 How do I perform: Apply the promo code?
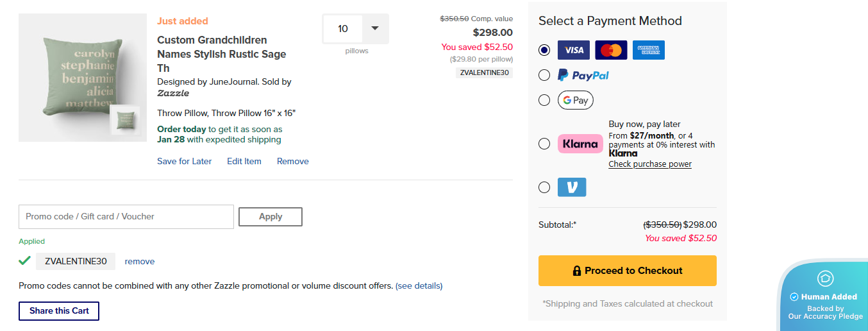(x=270, y=217)
